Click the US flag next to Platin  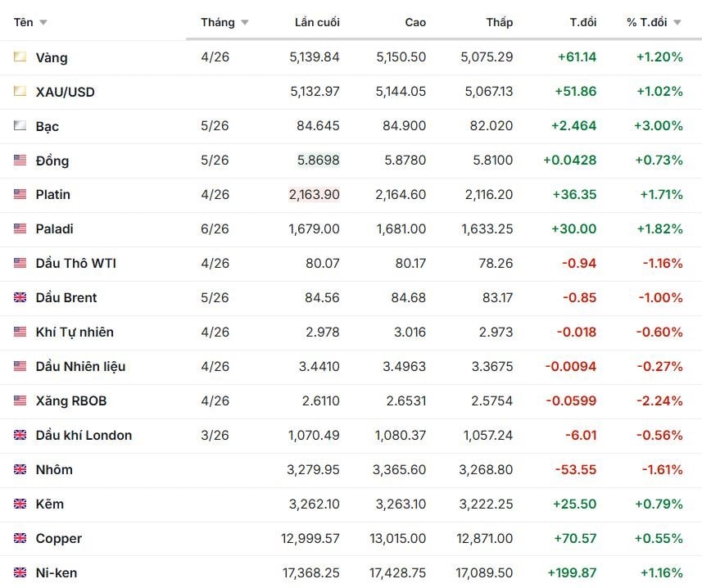pos(20,195)
